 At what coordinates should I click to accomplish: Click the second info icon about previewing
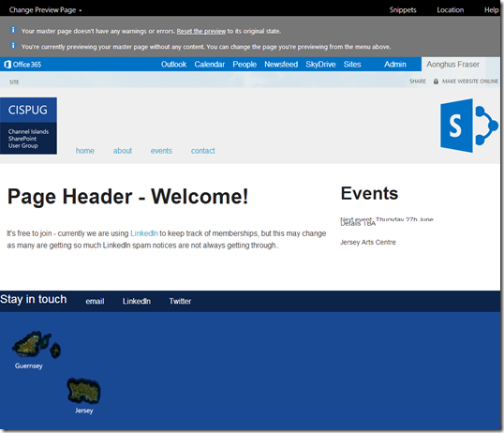tap(13, 45)
